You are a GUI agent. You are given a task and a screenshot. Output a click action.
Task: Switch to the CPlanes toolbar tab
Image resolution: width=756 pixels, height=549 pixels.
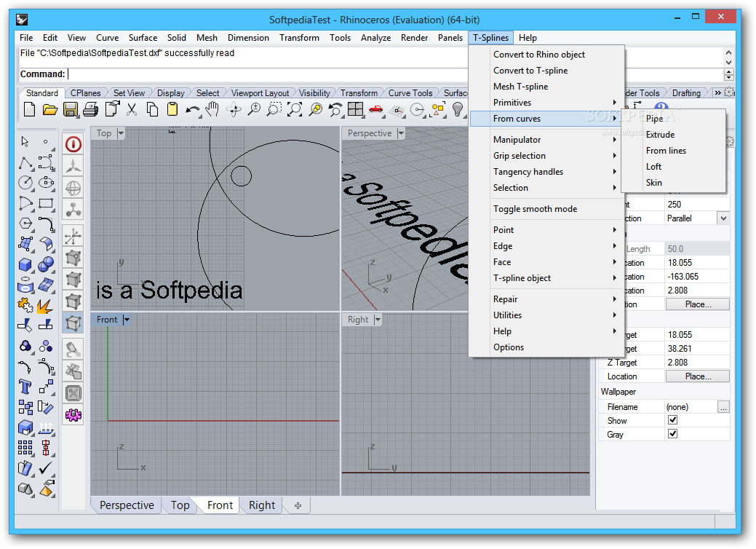pos(85,93)
